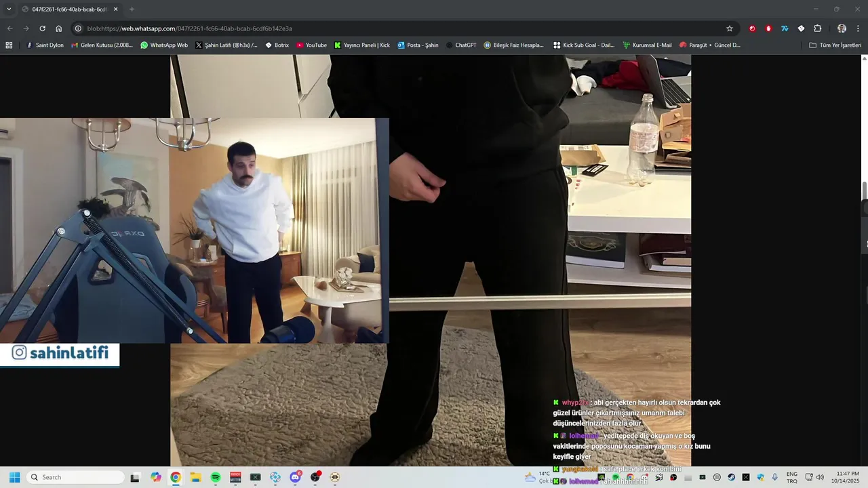Screen dimensions: 868x488
Task: Open a new browser tab
Action: [x=132, y=9]
